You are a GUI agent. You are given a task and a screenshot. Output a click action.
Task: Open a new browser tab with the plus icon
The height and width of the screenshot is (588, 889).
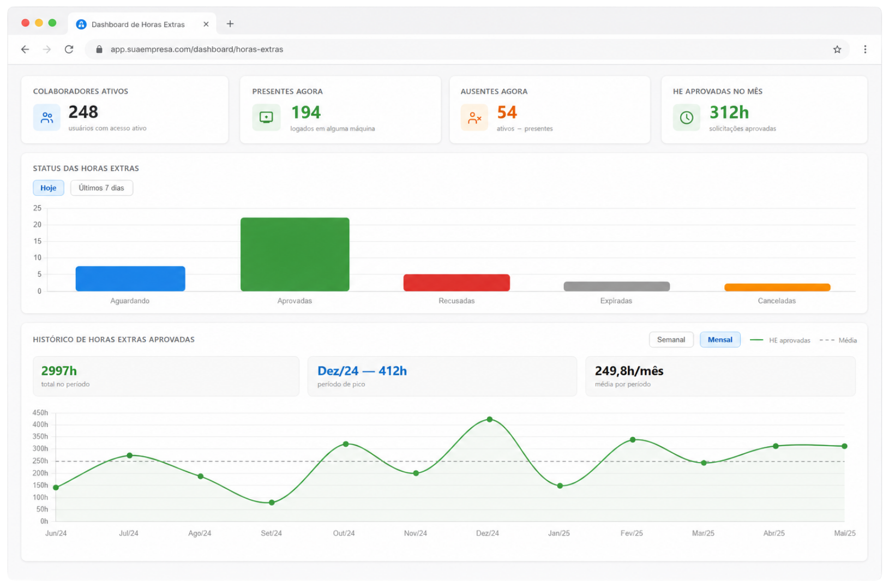230,24
